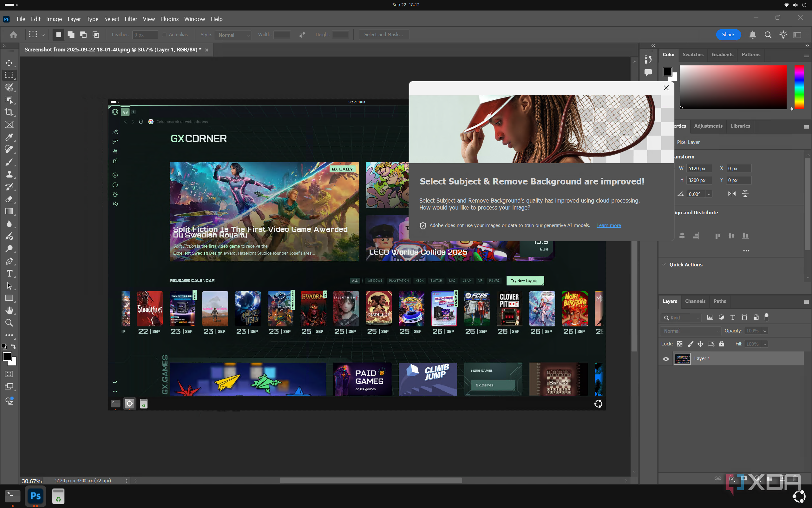Enable the Anti-alias checkbox
This screenshot has width=812, height=508.
click(164, 35)
